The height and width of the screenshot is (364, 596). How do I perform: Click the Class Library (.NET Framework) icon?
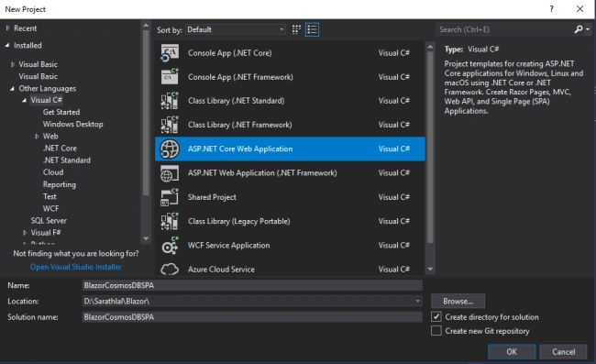170,125
